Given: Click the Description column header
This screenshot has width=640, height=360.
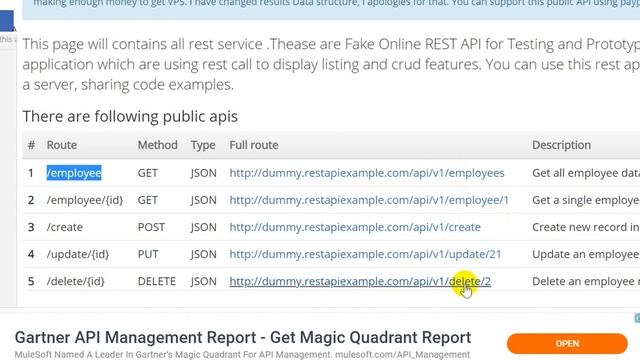Looking at the screenshot, I should [x=561, y=145].
